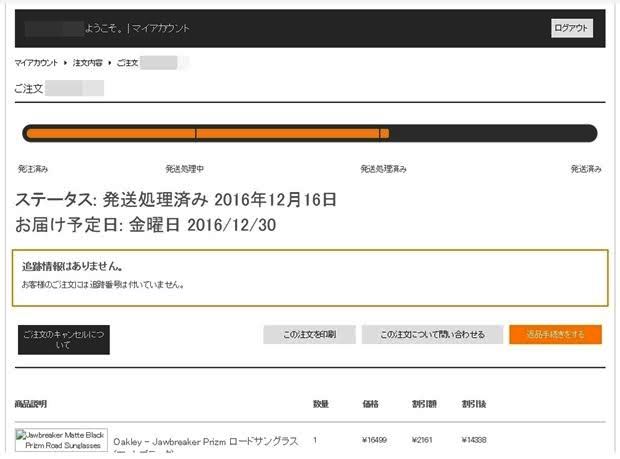Click the 発注済み progress stage label

33,169
